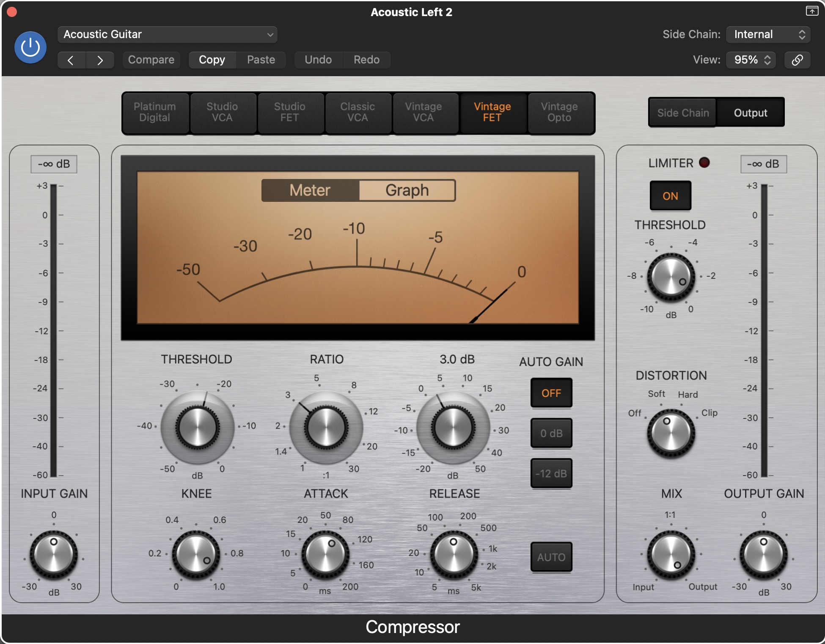Go to next preset with right arrow
825x644 pixels.
tap(100, 60)
